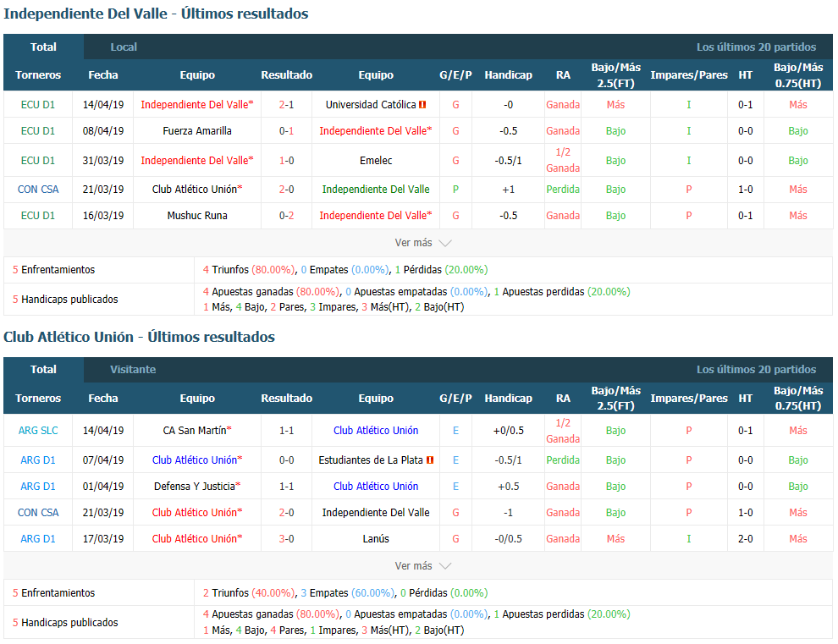Click the -0/0.5 handicap in Lanús row
Screen dimensions: 838x644
tap(508, 539)
